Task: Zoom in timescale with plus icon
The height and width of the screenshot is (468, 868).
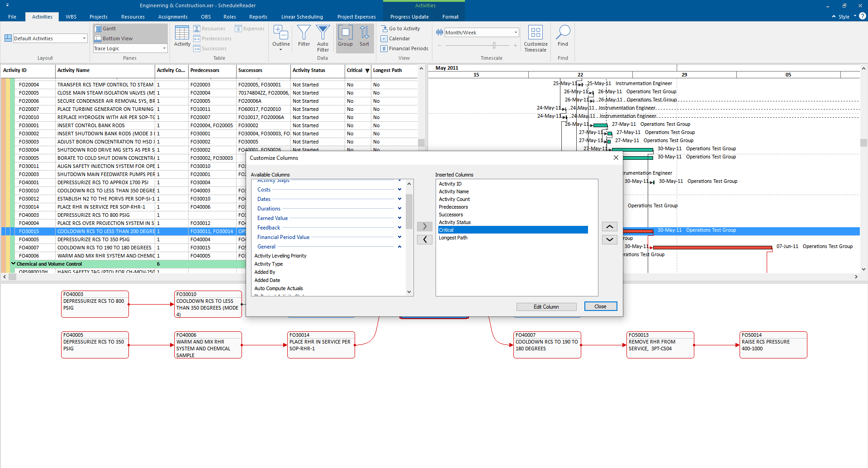Action: click(515, 45)
